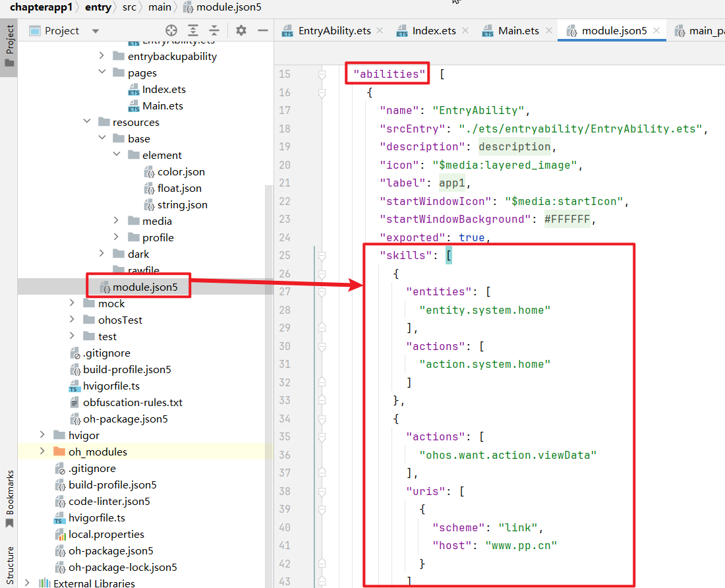The image size is (725, 588).
Task: Open local.properties file
Action: click(x=106, y=535)
